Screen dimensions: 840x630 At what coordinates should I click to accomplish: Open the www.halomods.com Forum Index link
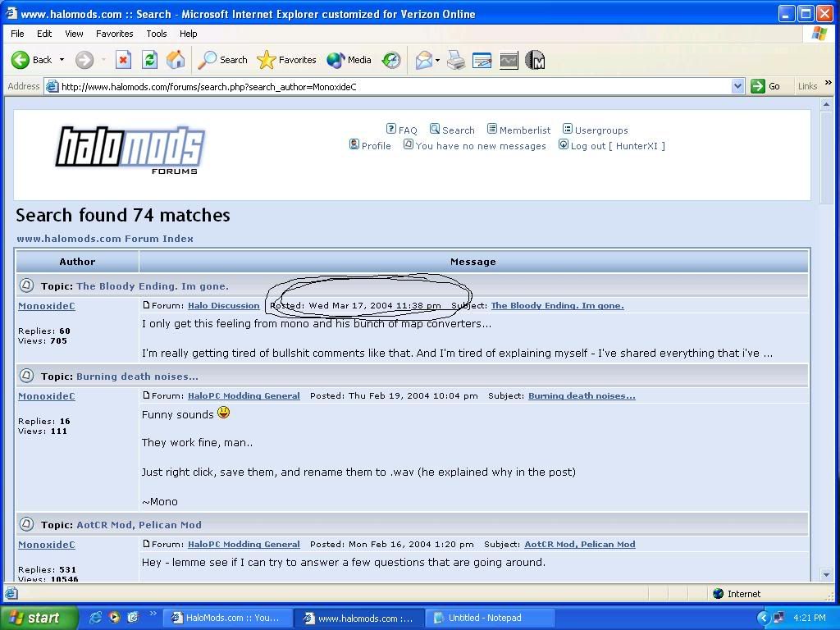[105, 239]
